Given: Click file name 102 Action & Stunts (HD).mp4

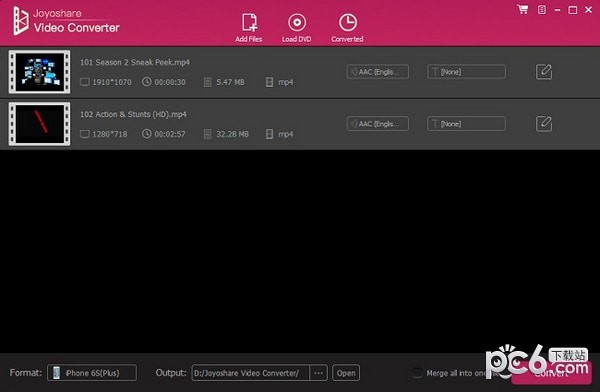Looking at the screenshot, I should pos(133,114).
